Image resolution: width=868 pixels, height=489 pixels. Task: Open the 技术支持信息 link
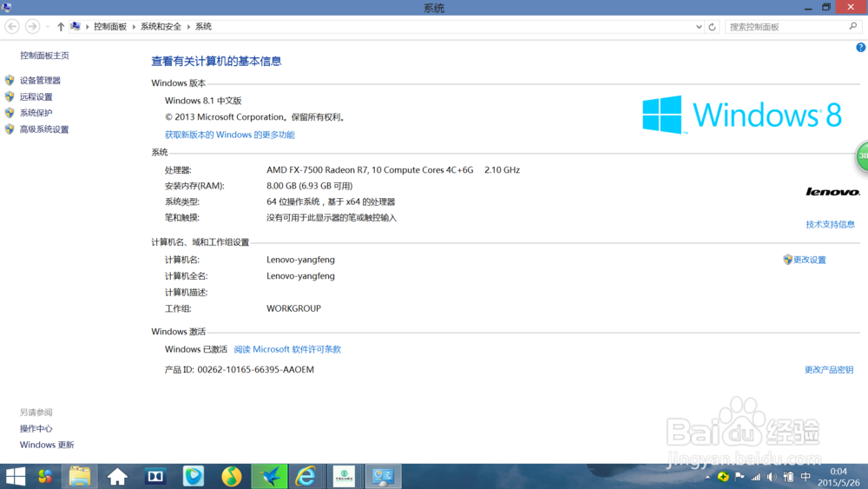(830, 224)
